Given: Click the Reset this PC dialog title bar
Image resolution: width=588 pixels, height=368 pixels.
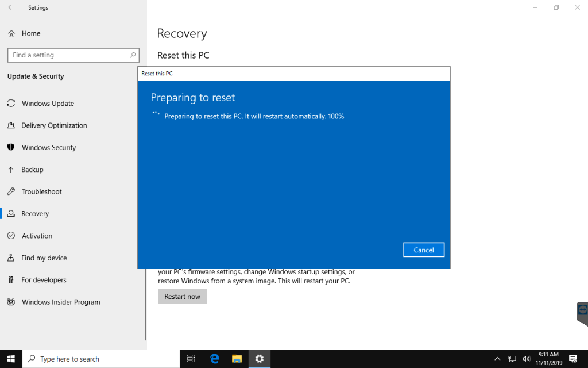Looking at the screenshot, I should (294, 74).
